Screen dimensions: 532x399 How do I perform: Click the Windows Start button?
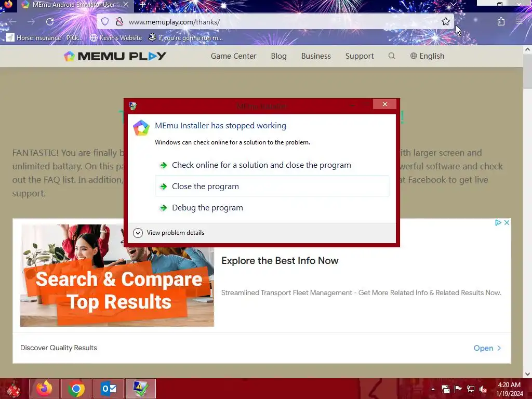(13, 389)
